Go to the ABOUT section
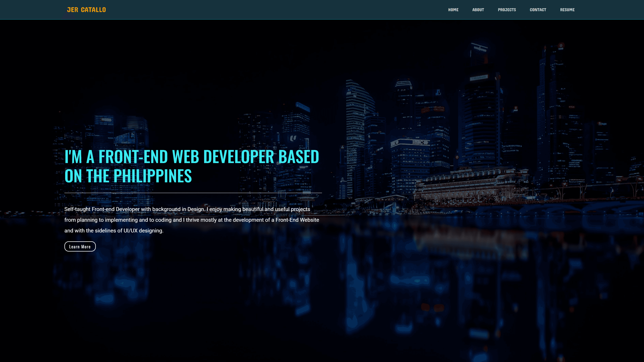The height and width of the screenshot is (362, 644). click(x=478, y=10)
